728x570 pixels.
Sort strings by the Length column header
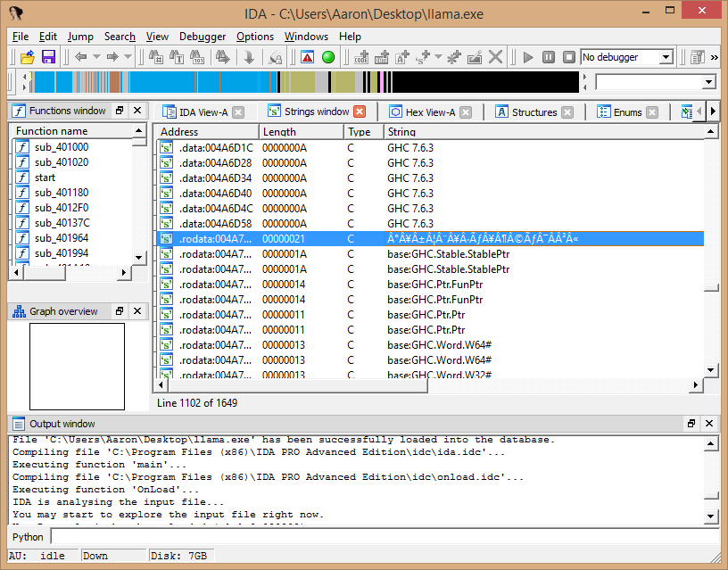(x=302, y=132)
